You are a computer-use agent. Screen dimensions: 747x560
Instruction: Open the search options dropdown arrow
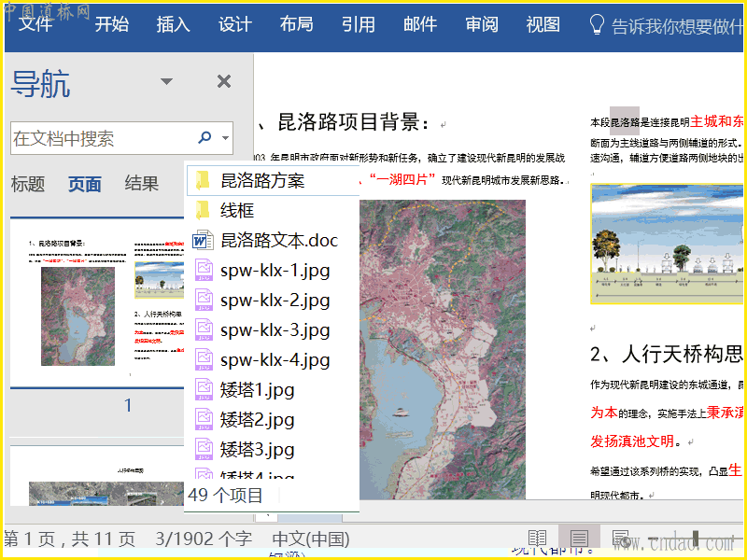(x=225, y=138)
